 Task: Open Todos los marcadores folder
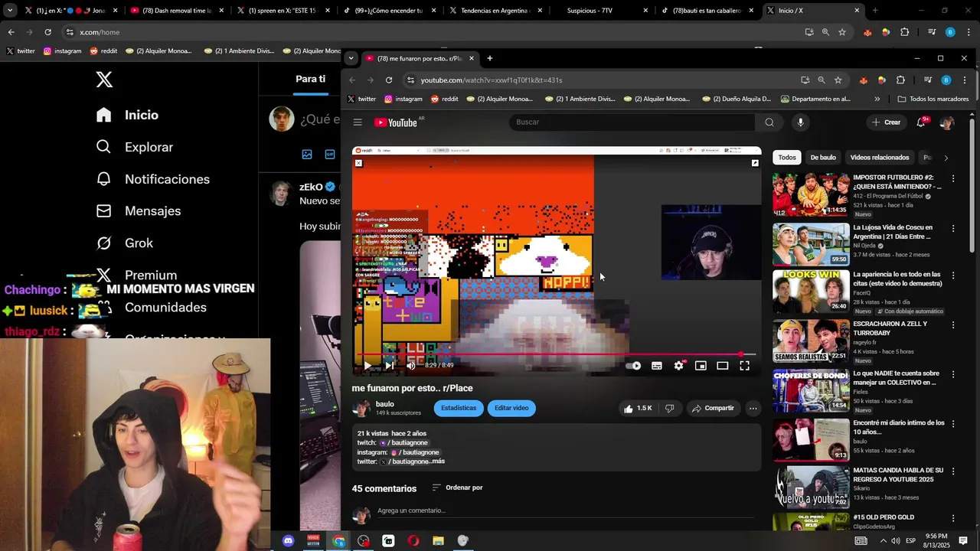[x=933, y=99]
